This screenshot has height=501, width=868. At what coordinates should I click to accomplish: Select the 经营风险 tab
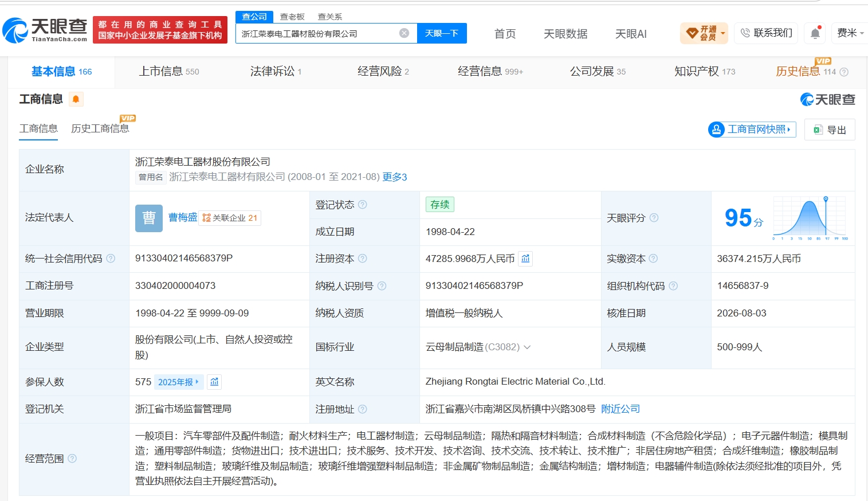tap(383, 72)
